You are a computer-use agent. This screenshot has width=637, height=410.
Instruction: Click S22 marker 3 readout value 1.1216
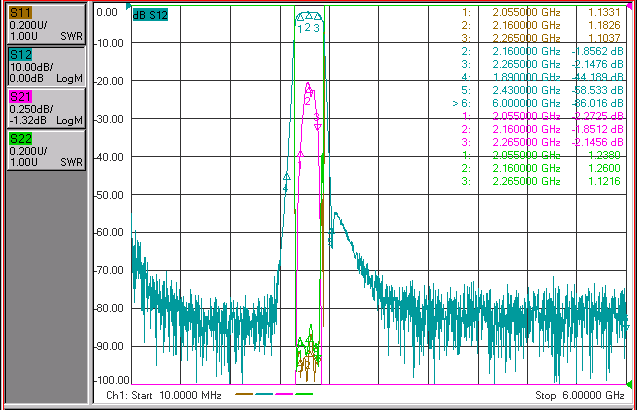coord(604,181)
